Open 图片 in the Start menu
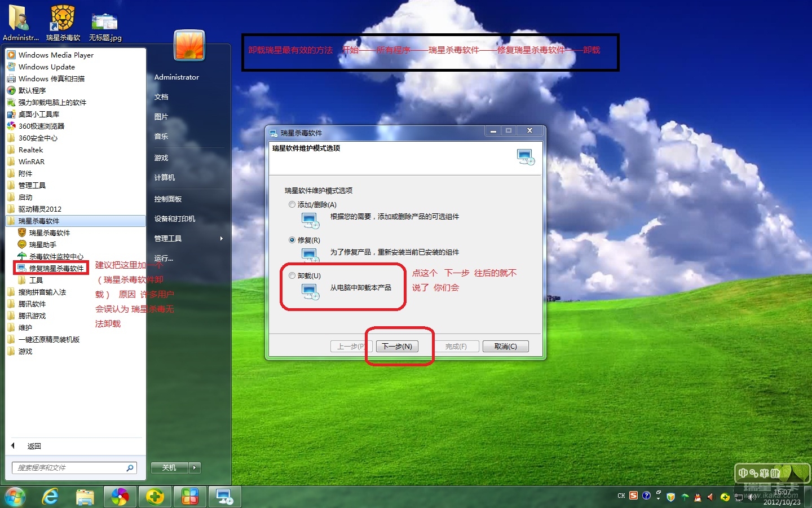This screenshot has width=812, height=508. click(x=161, y=117)
